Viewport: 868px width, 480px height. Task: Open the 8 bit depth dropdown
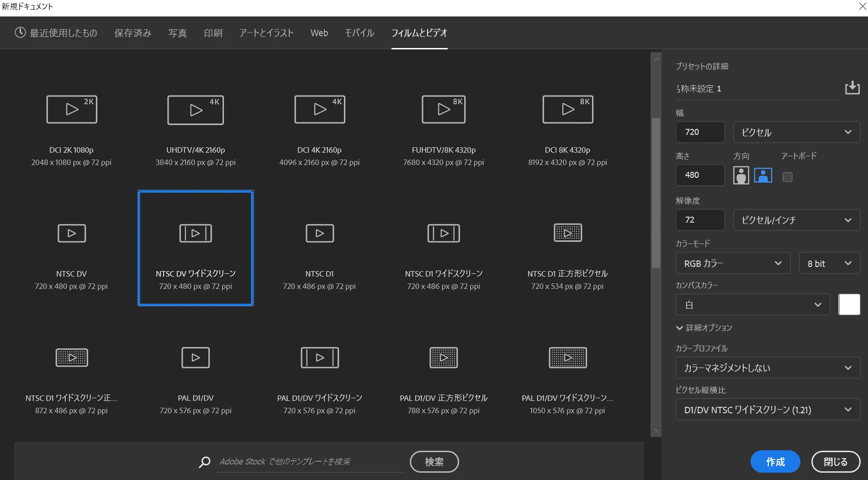(x=830, y=263)
